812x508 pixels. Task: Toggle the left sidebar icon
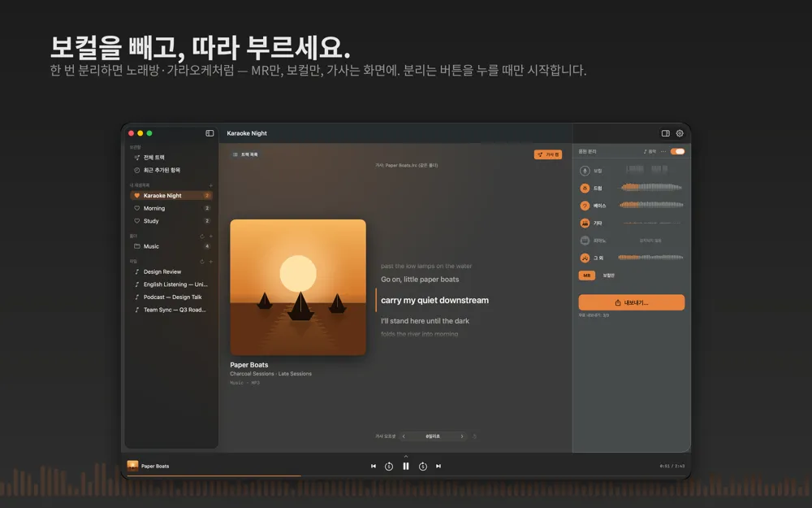pyautogui.click(x=209, y=133)
